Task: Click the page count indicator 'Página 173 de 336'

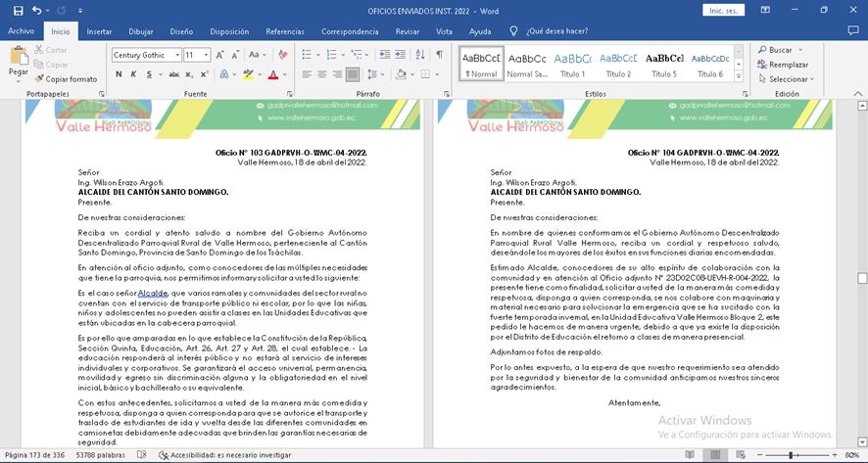Action: (34, 455)
